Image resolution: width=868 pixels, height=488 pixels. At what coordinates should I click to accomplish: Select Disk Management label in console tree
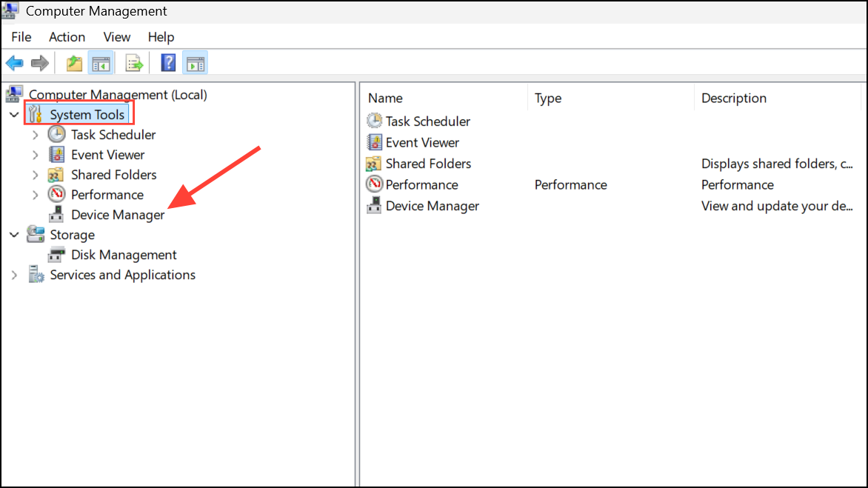(124, 255)
